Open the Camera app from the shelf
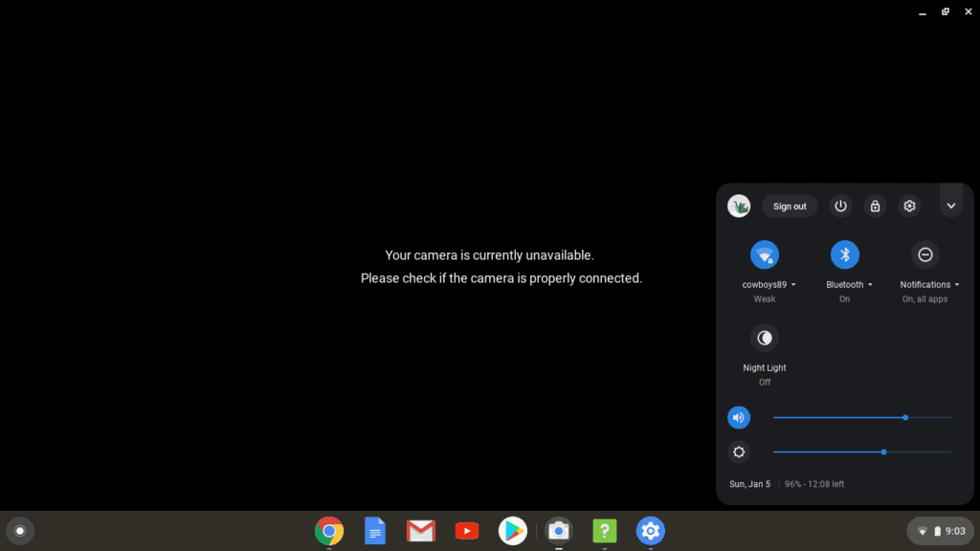Image resolution: width=980 pixels, height=551 pixels. coord(559,531)
